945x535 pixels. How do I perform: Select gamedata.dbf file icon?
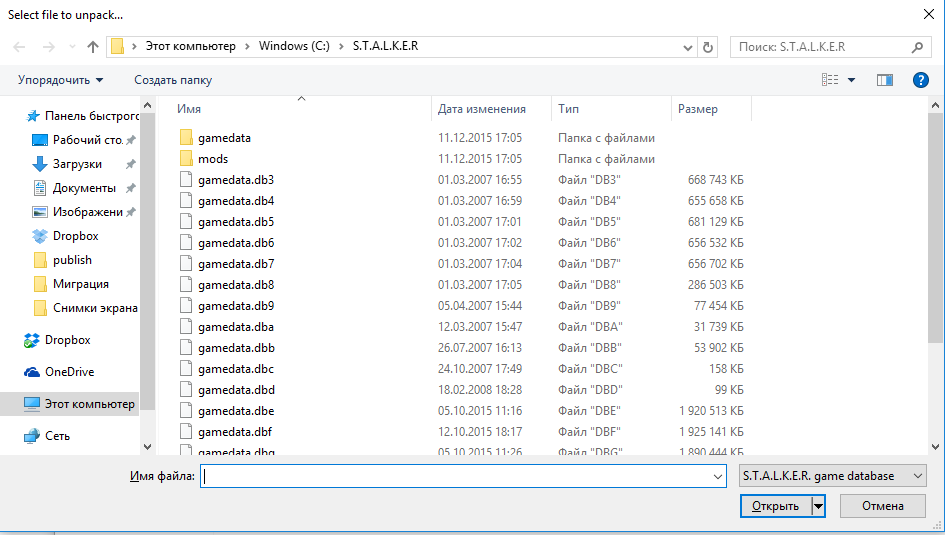(x=186, y=432)
